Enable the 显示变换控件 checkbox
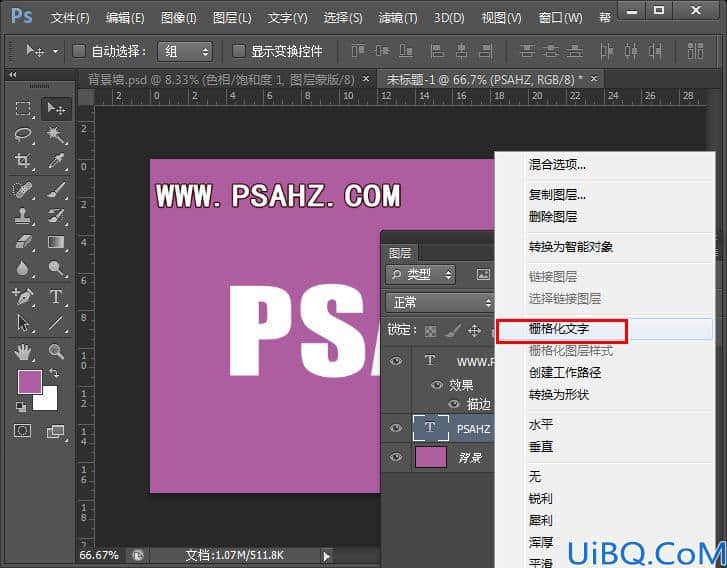Image resolution: width=727 pixels, height=568 pixels. [x=238, y=51]
